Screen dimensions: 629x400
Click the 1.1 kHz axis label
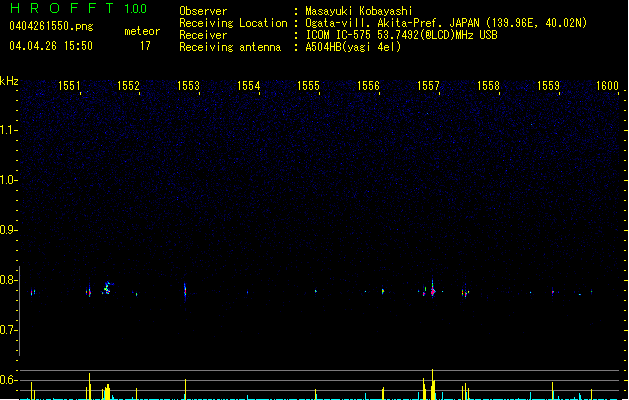[8, 130]
